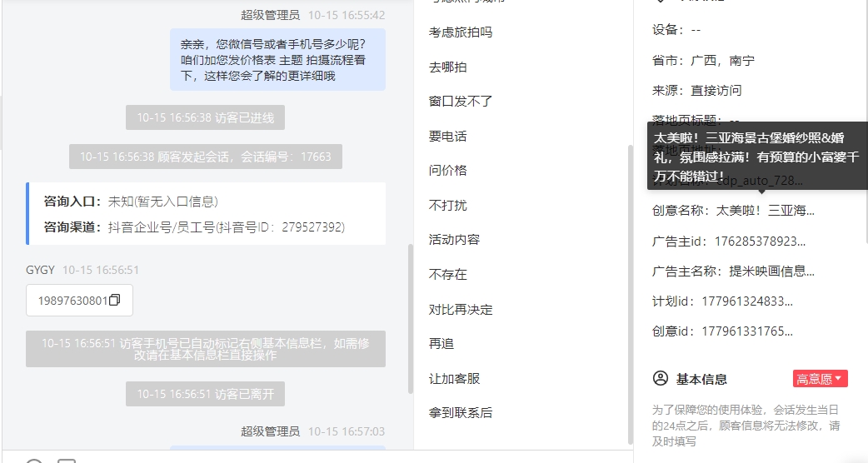Screen dimensions: 868x463
Task: Click the admin message asking for 微信号
Action: pyautogui.click(x=277, y=60)
